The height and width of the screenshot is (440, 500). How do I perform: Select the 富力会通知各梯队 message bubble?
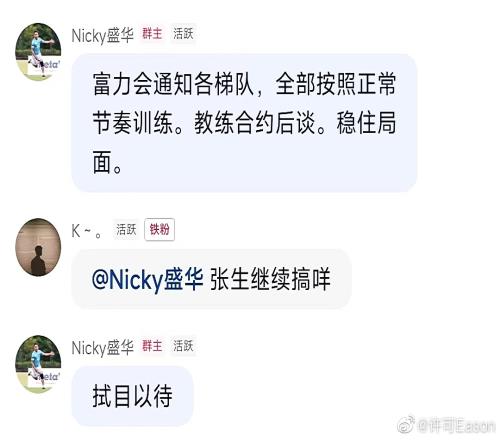(244, 123)
